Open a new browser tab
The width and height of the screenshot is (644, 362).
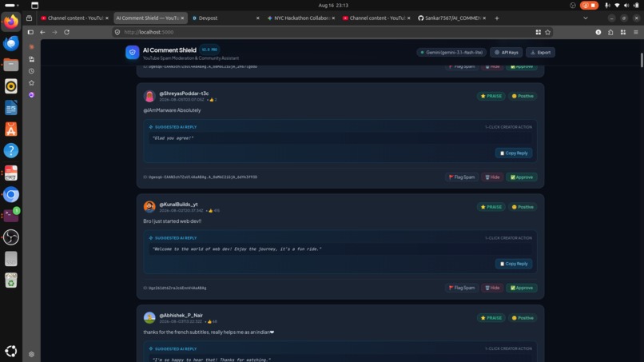click(496, 18)
